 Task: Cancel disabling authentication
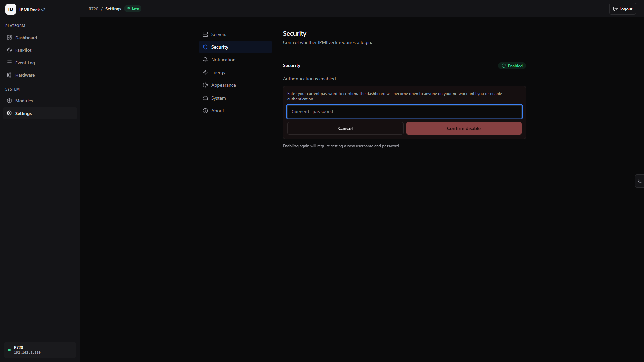[345, 128]
